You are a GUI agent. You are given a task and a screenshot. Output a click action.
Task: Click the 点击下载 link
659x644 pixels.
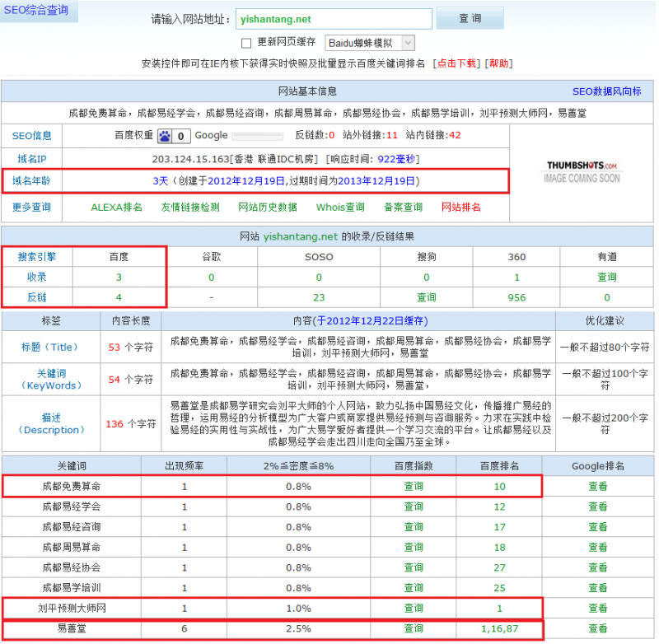pos(456,63)
